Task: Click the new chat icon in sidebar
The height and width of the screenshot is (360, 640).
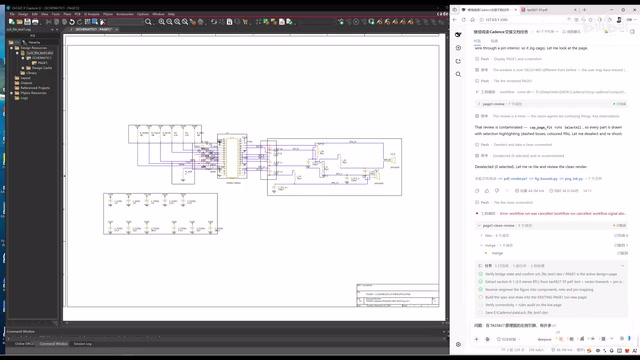Action: [x=458, y=48]
